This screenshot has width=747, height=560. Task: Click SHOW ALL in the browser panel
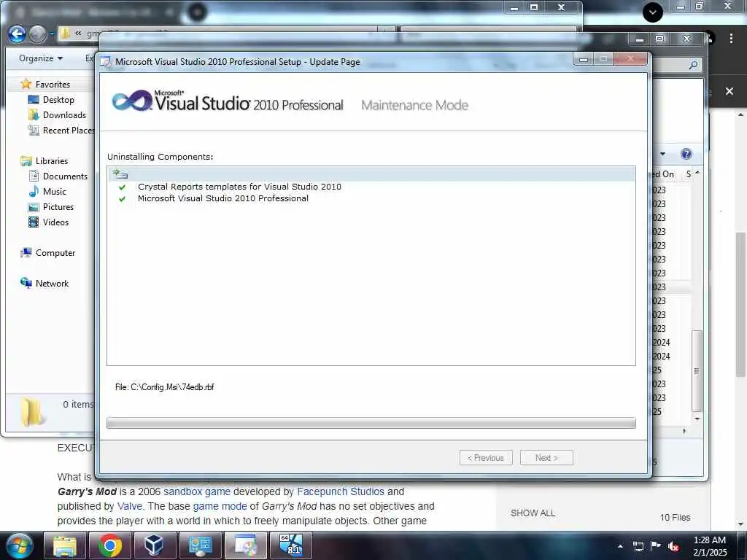coord(533,513)
